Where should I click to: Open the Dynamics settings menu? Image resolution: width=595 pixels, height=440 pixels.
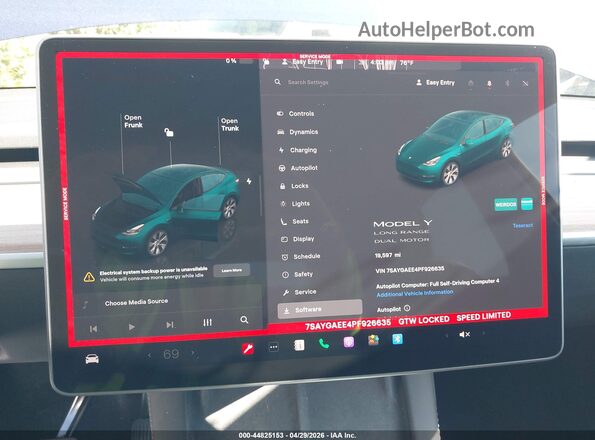pos(298,132)
